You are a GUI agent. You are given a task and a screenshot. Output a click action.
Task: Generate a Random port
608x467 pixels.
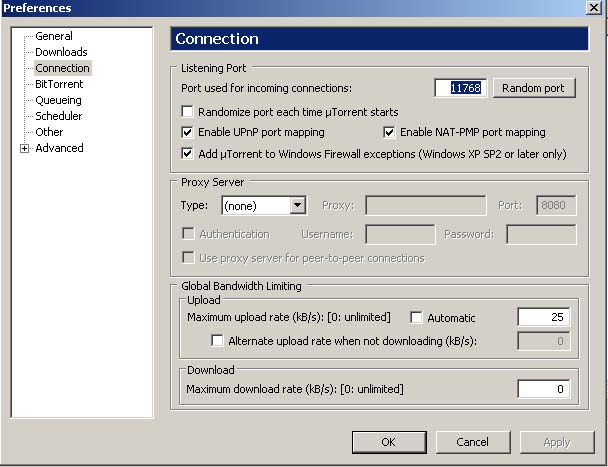click(x=533, y=88)
